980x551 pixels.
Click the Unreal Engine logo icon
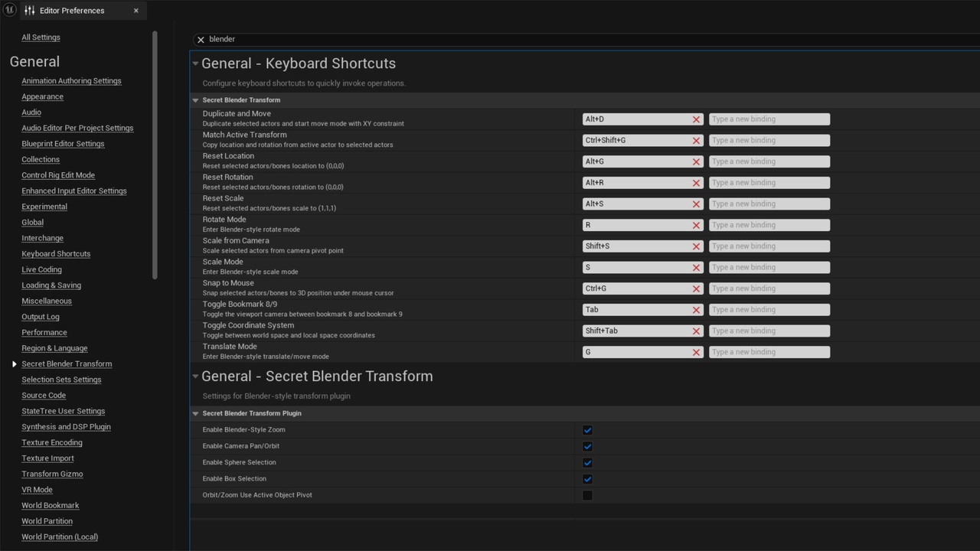9,10
